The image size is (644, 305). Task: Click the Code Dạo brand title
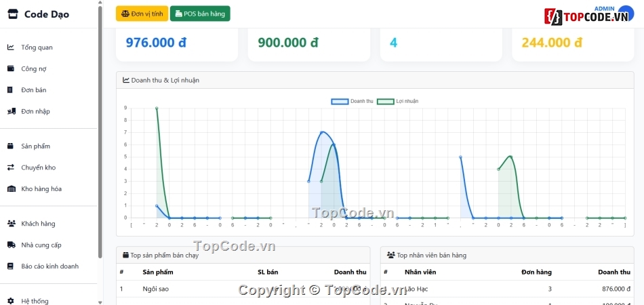point(46,14)
